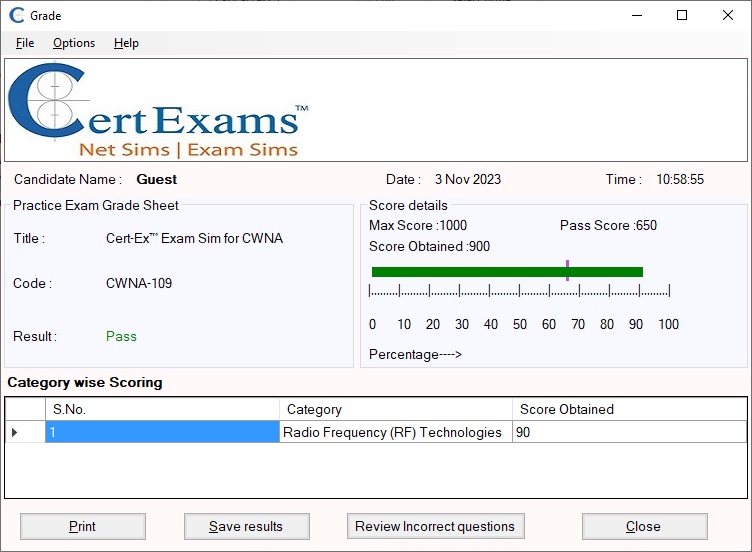Click the Pass Score :650 label
Viewport: 752px width, 552px height.
[608, 225]
